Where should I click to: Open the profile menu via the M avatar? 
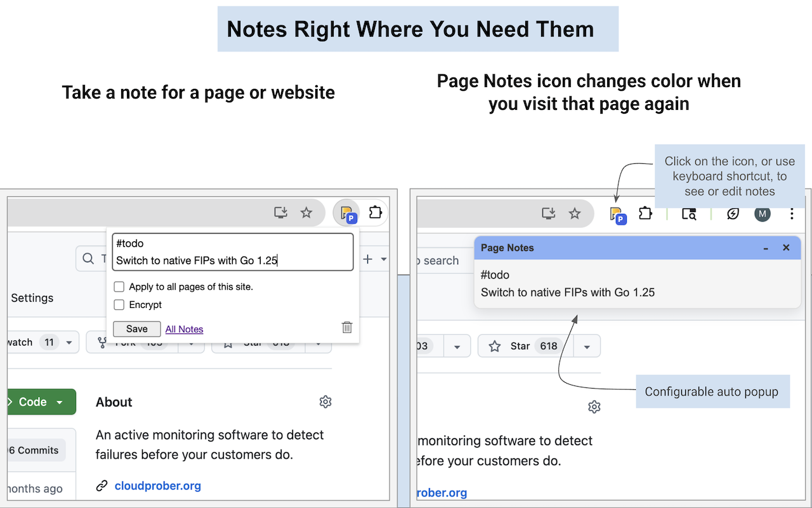coord(762,214)
